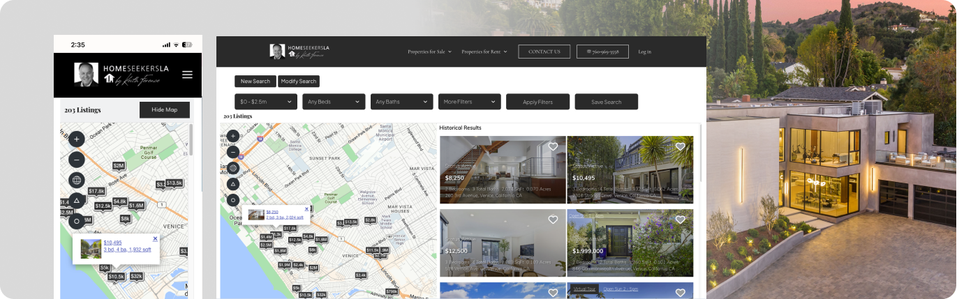Click the thumbnail in the mobile map popup
The width and height of the screenshot is (980, 299).
91,249
